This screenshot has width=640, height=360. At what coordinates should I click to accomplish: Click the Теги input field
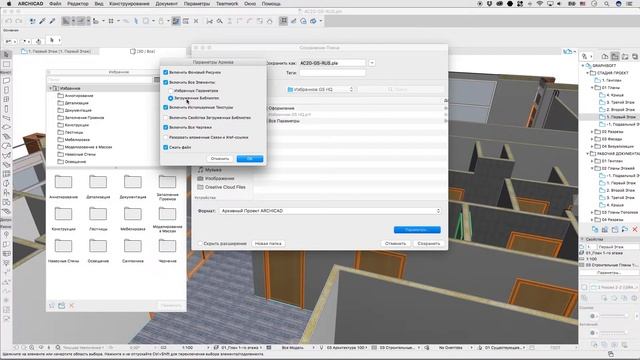click(332, 73)
